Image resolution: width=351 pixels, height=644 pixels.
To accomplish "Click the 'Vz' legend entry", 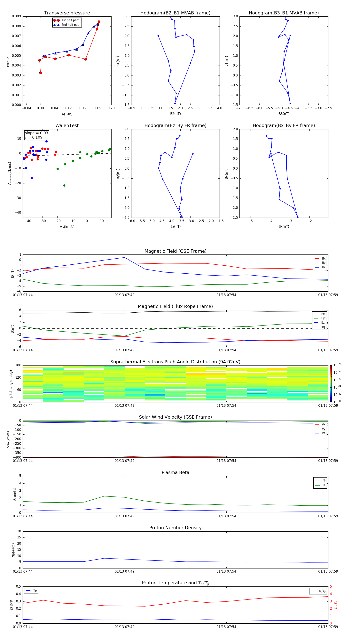I will (x=320, y=433).
